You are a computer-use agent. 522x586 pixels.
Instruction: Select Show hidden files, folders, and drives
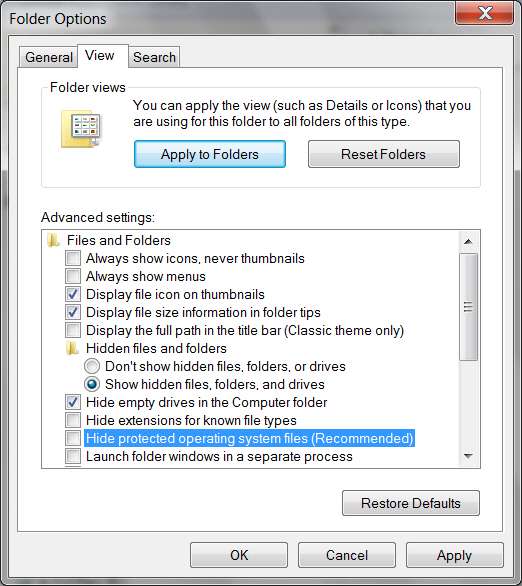pyautogui.click(x=92, y=384)
